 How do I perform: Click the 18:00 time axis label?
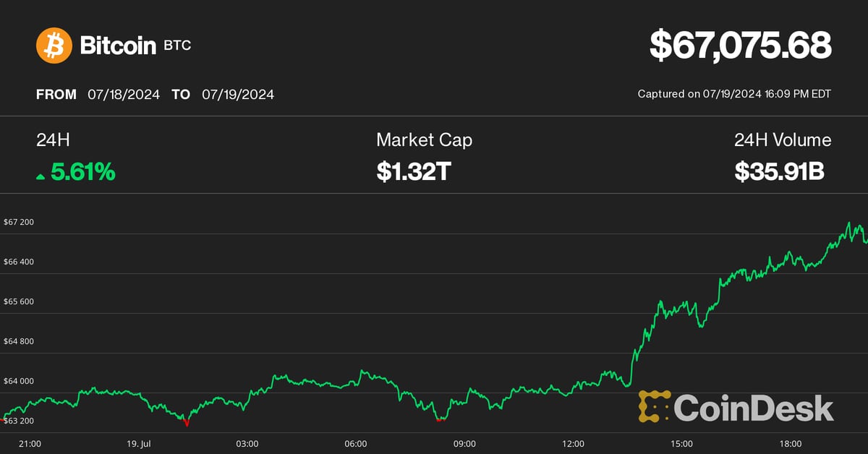[x=790, y=444]
